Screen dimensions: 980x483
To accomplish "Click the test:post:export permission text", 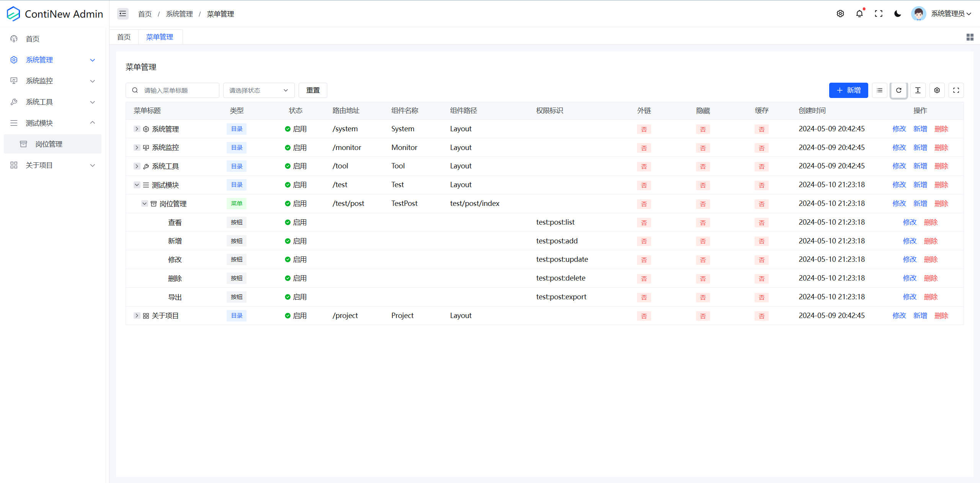I will click(561, 297).
